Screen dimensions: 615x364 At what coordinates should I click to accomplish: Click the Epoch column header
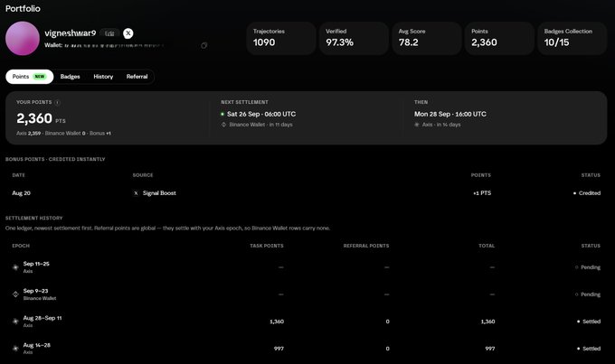click(x=21, y=246)
